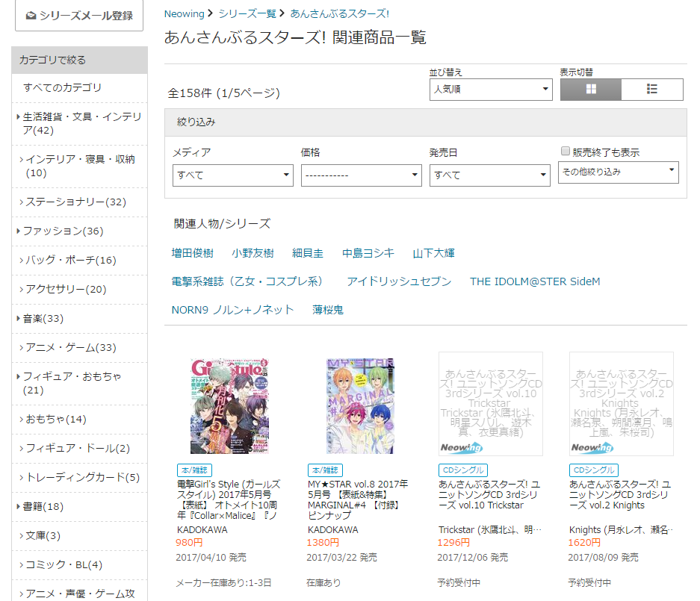
Task: Open THE IDOLM@STER SideM series link
Action: (535, 281)
